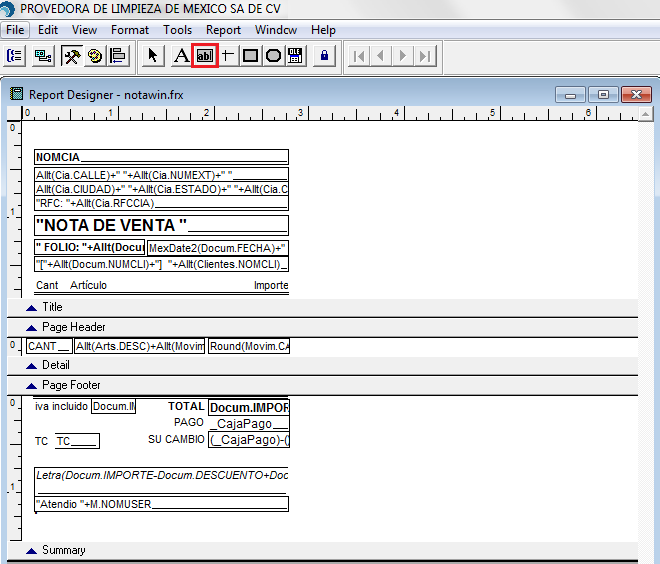The width and height of the screenshot is (660, 564).
Task: Select the Line drawing tool
Action: coord(228,56)
